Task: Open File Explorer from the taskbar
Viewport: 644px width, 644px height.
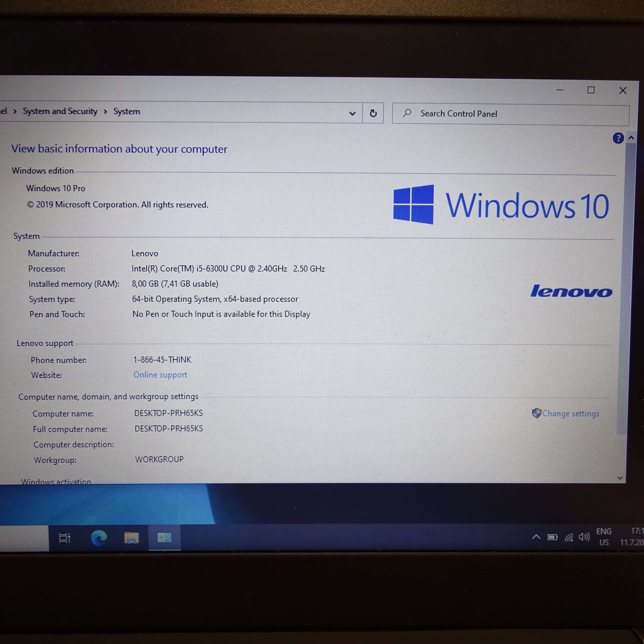Action: 131,538
